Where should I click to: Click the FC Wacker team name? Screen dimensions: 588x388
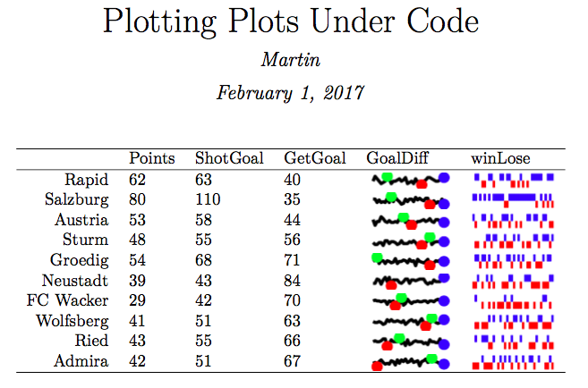pyautogui.click(x=67, y=300)
